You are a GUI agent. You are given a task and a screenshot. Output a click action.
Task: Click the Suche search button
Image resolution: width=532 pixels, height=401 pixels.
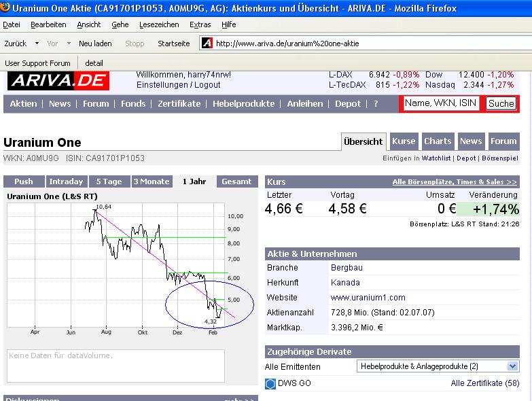501,103
